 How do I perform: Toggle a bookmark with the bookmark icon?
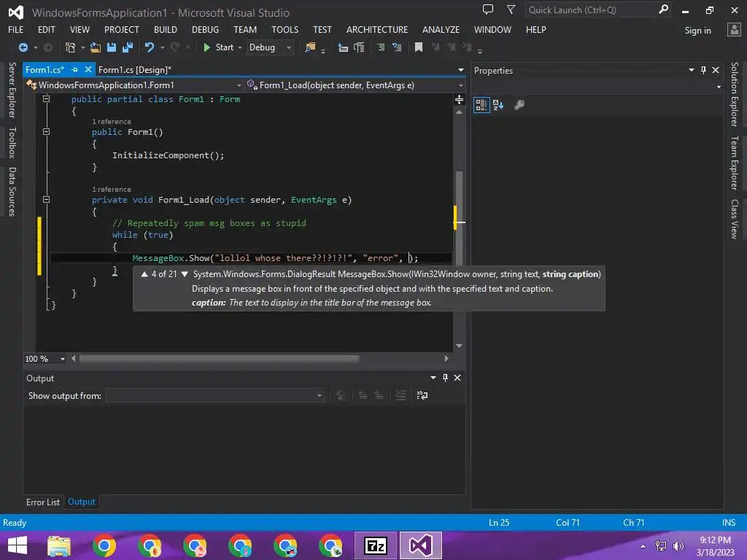click(x=419, y=47)
